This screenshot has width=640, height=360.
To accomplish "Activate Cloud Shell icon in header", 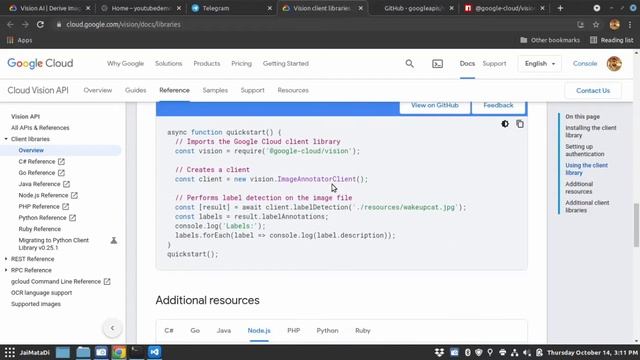I will [x=438, y=64].
